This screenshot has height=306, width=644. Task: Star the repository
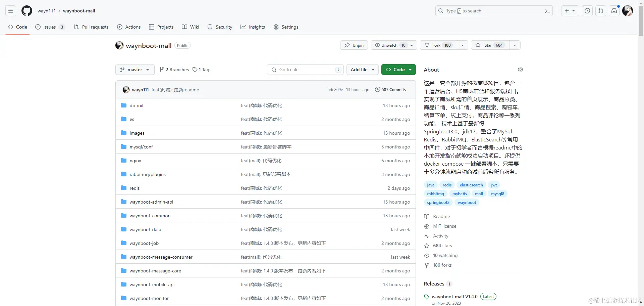pyautogui.click(x=490, y=45)
